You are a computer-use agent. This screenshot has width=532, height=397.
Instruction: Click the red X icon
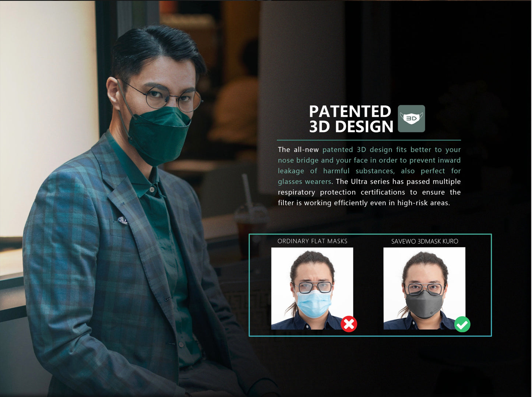349,324
